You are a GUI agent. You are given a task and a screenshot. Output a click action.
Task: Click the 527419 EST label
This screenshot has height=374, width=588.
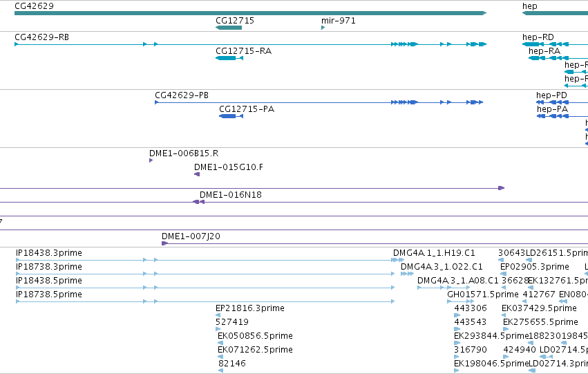(x=232, y=322)
